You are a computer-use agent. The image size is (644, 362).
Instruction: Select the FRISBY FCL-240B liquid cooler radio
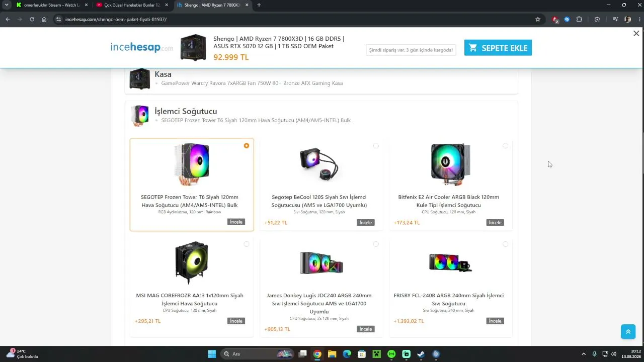[505, 244]
